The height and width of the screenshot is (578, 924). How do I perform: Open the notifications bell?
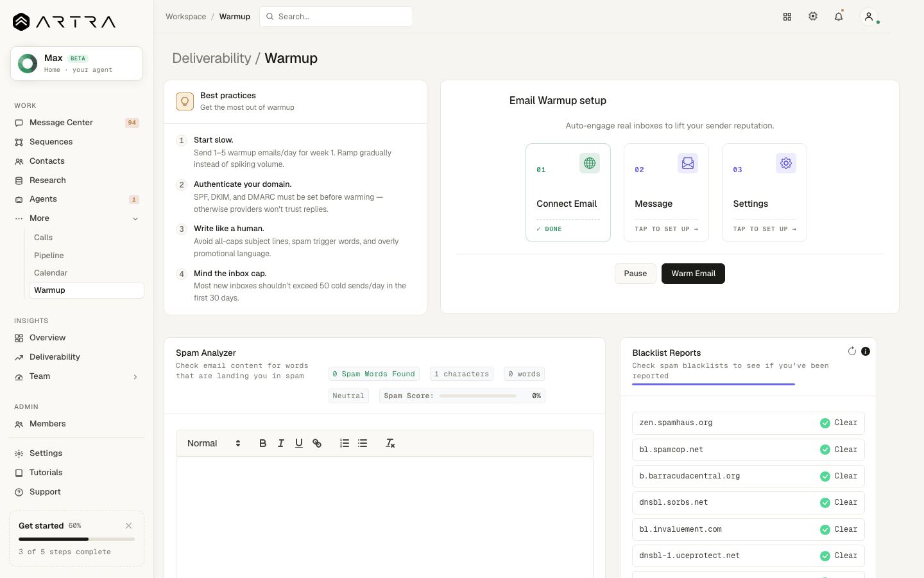tap(839, 17)
